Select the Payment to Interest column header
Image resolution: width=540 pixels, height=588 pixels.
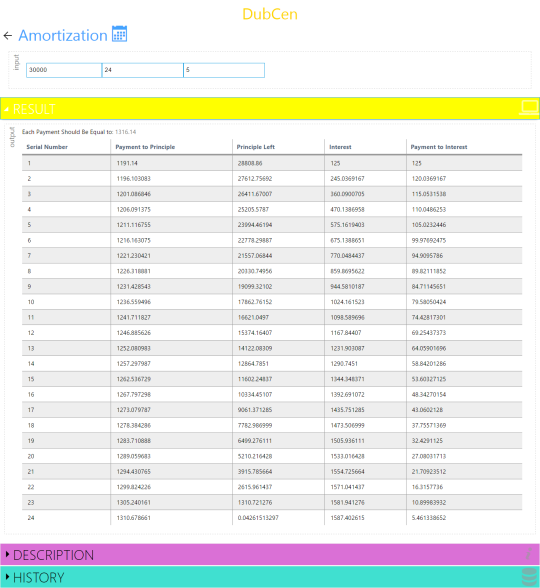click(x=439, y=147)
